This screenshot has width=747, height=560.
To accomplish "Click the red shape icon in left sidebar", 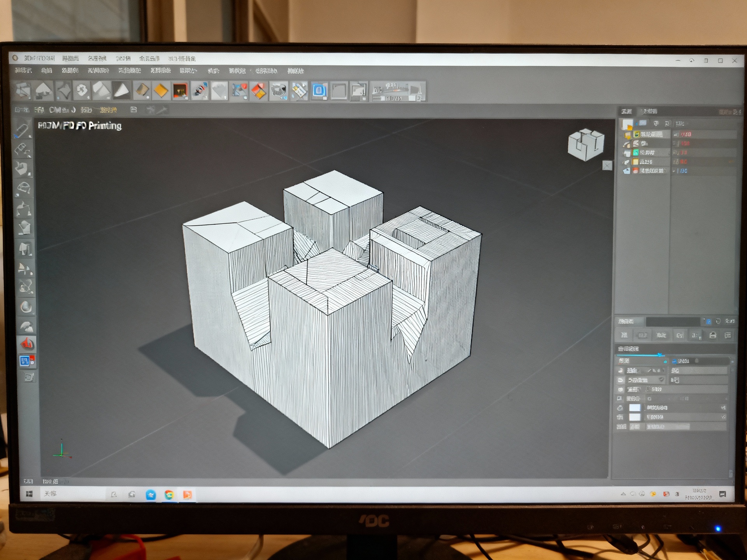I will pos(27,343).
